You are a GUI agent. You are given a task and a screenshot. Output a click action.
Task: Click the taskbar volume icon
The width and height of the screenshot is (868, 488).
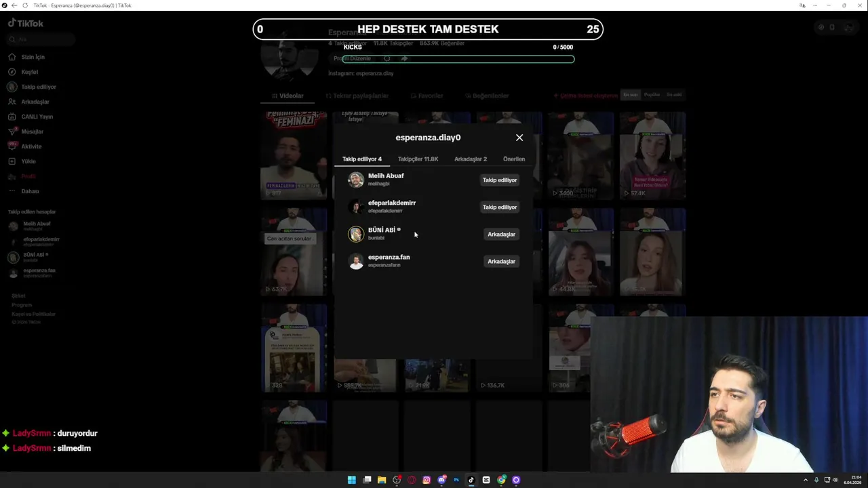tap(835, 480)
